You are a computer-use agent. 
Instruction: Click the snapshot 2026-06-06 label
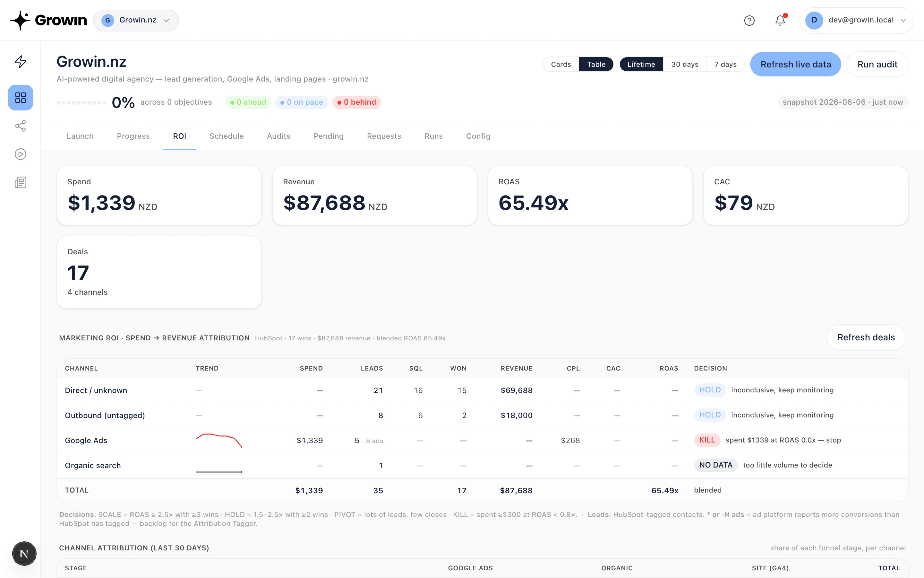(843, 102)
